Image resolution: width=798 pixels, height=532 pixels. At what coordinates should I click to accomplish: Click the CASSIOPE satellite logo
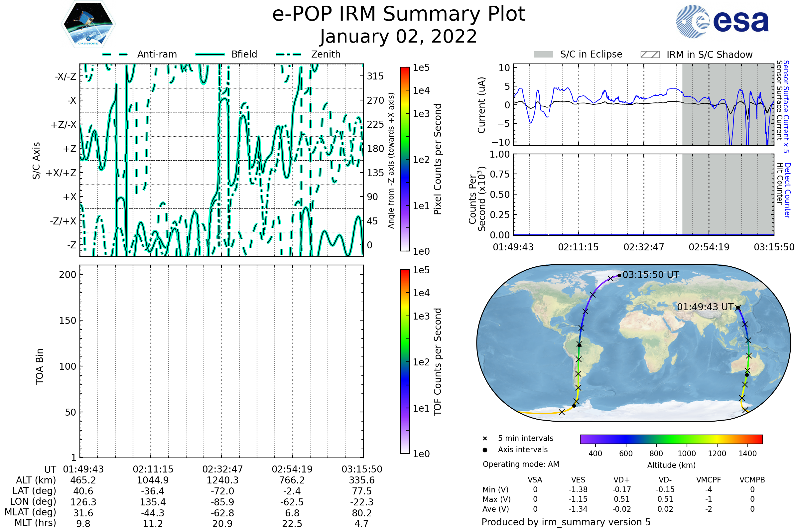tap(88, 24)
